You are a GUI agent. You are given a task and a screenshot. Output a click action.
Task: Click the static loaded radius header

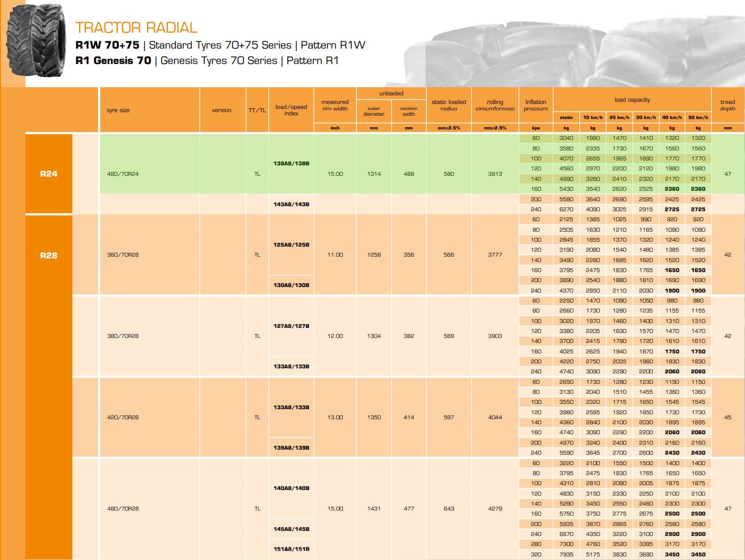449,105
